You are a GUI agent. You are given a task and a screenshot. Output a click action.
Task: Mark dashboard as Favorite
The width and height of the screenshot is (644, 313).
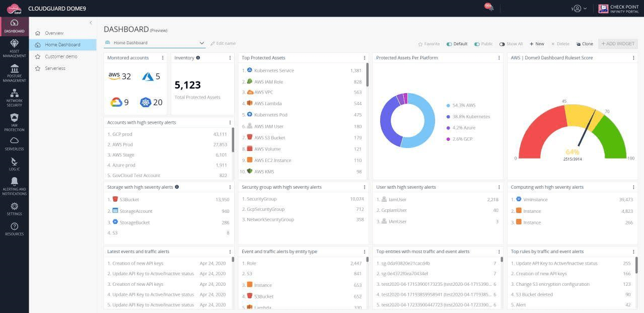pyautogui.click(x=429, y=44)
